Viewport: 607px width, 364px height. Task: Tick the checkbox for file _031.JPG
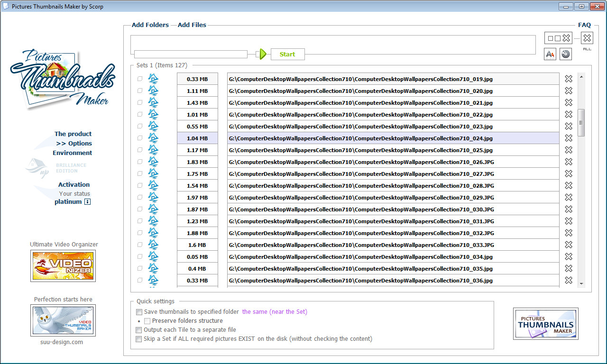[139, 221]
